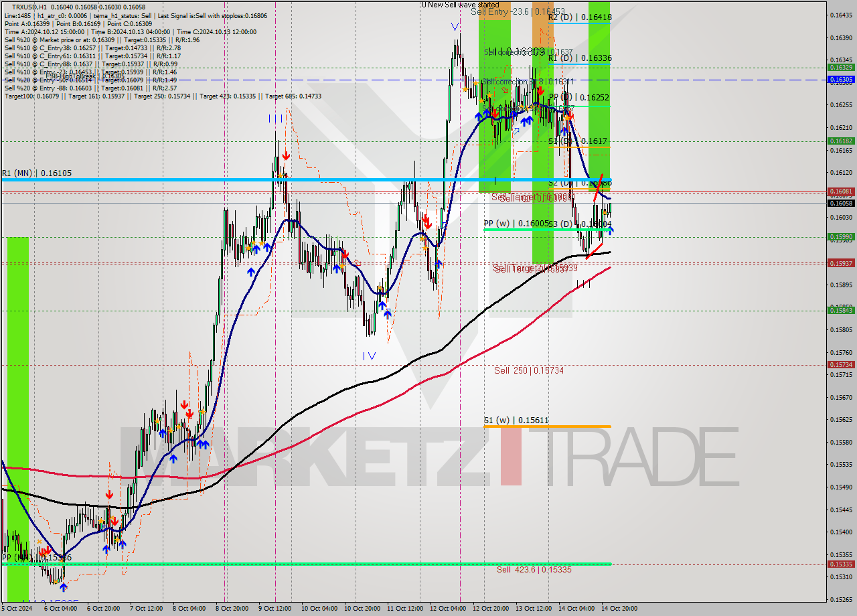Click the '5 Oct 2024' time axis label
Viewport: 857px width, 616px height.
(x=16, y=609)
